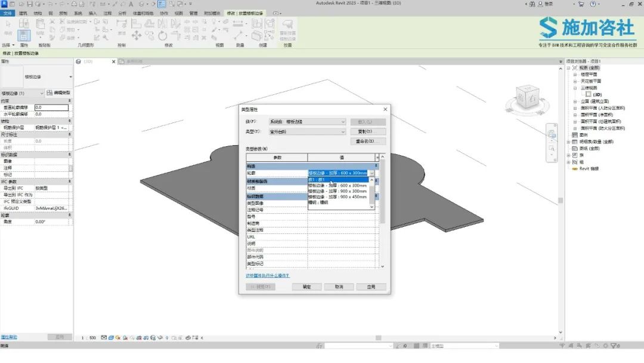Viewport: 644px width, 363px height.
Task: Click the Revit 链接 icon in project browser
Action: coord(575,168)
